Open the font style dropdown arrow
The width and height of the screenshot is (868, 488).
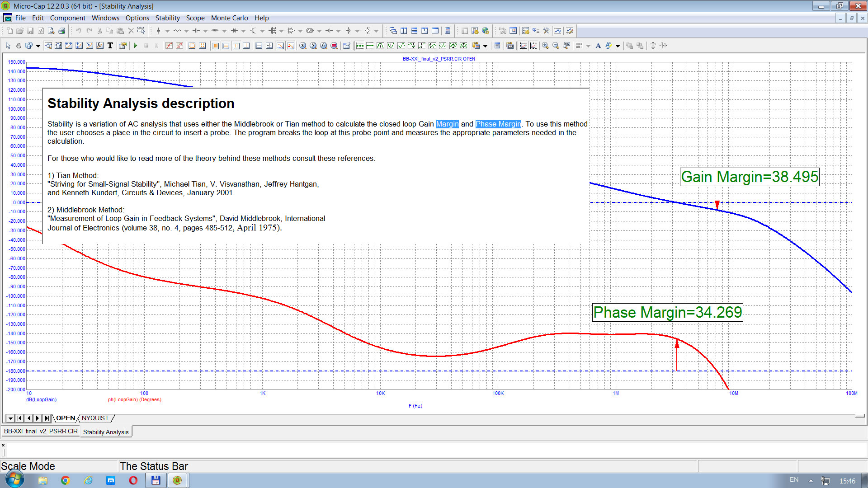618,46
